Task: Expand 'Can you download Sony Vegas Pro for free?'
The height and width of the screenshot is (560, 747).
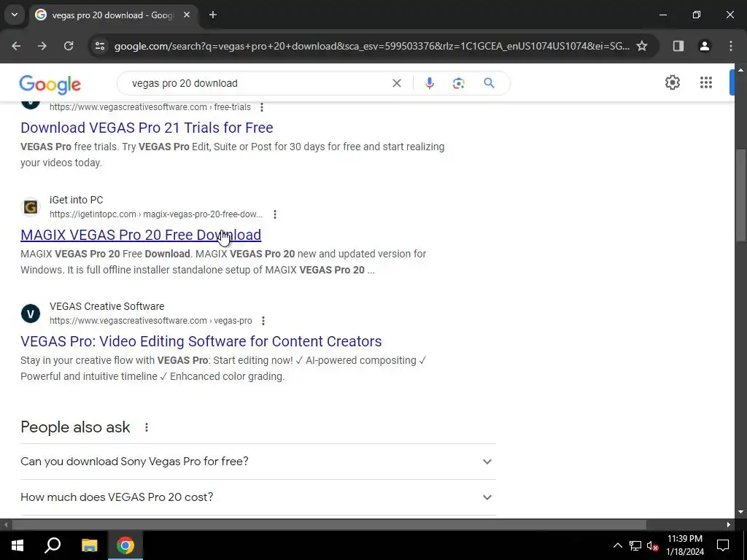Action: click(258, 462)
